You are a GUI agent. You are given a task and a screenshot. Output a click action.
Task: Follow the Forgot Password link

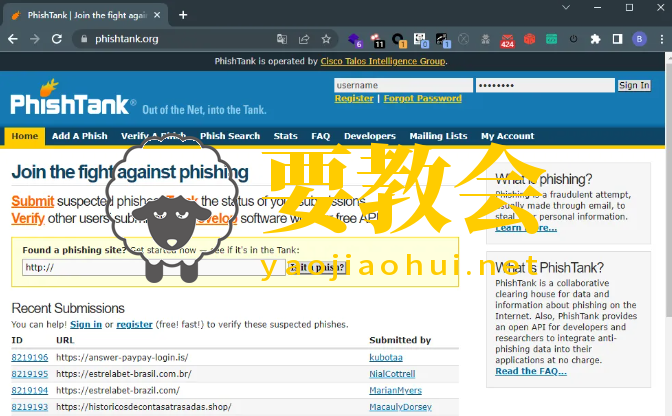tap(422, 99)
